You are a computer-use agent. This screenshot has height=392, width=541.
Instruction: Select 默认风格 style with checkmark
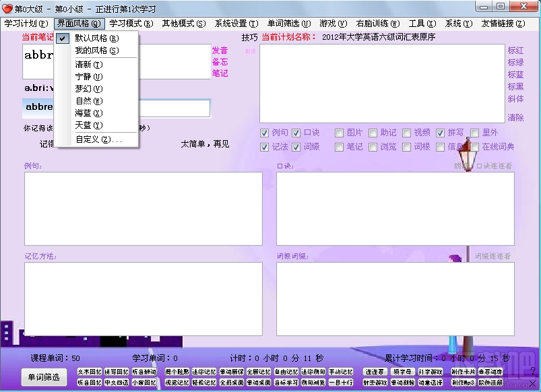[96, 38]
